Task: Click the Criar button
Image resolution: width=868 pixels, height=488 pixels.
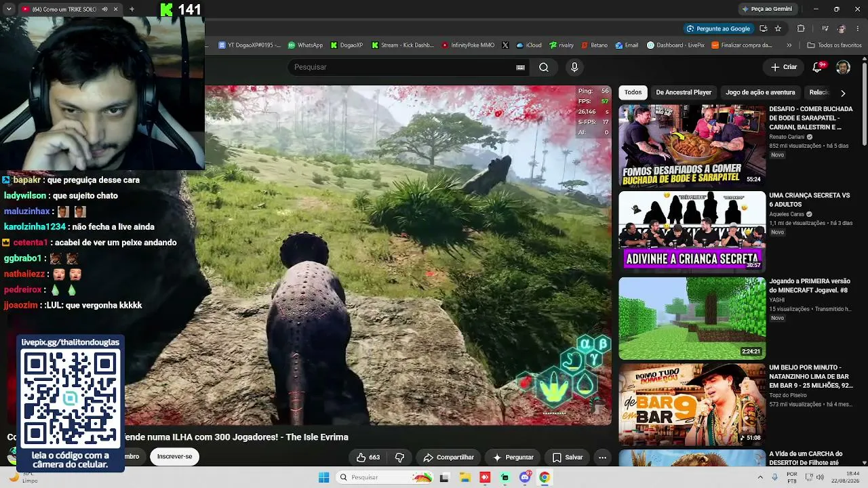Action: point(784,67)
